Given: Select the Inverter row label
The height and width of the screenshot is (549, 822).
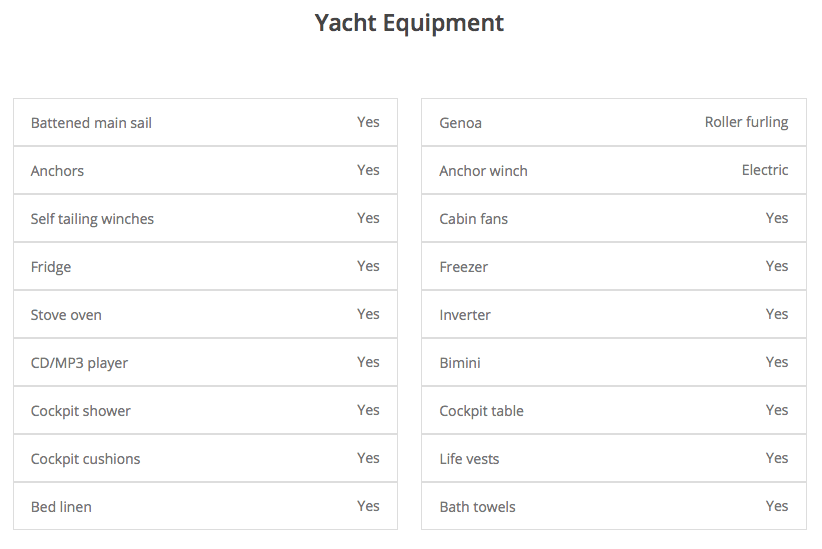Looking at the screenshot, I should point(465,315).
